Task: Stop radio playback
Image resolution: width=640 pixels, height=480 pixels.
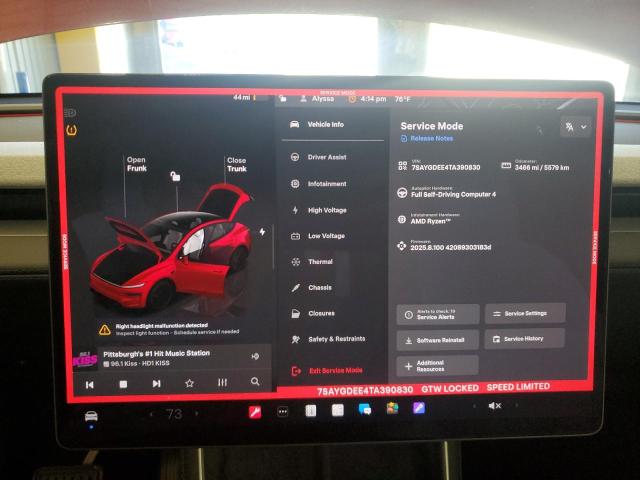Action: pyautogui.click(x=123, y=384)
